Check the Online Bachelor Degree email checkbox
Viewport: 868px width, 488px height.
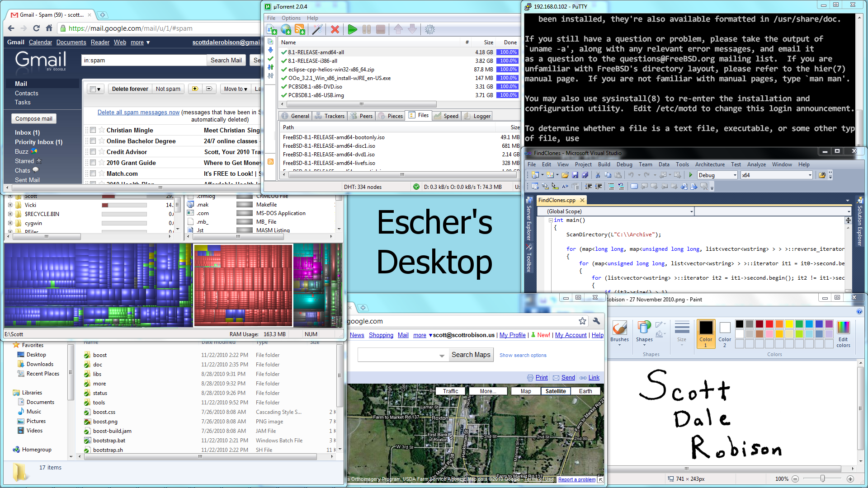(93, 141)
